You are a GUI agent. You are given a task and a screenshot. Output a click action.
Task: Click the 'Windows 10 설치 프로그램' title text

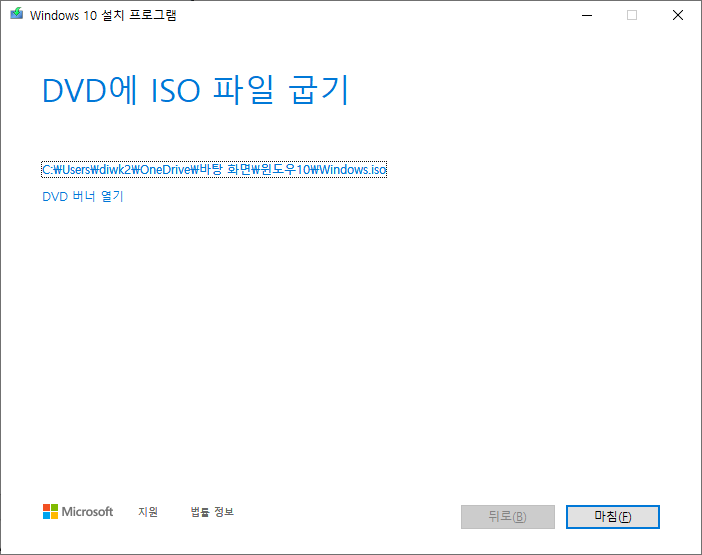pyautogui.click(x=103, y=15)
